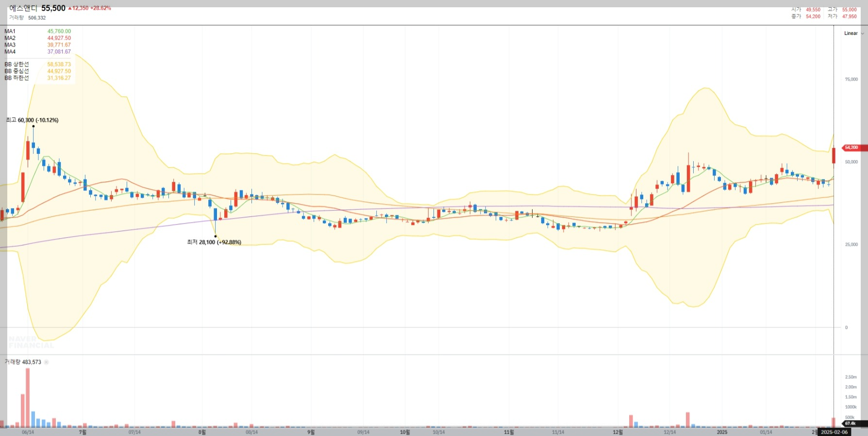Select the 최저 28,100 low-price annotation
This screenshot has height=436, width=868.
coord(214,242)
